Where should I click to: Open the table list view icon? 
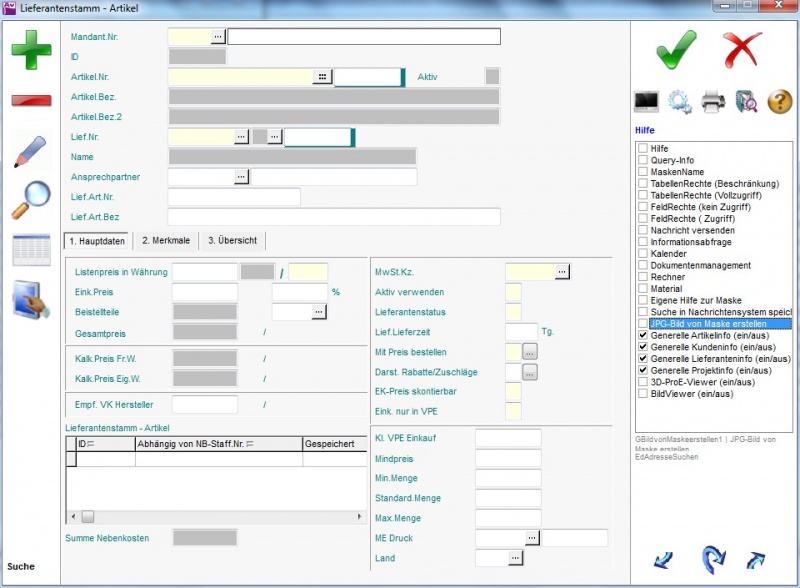click(x=31, y=250)
